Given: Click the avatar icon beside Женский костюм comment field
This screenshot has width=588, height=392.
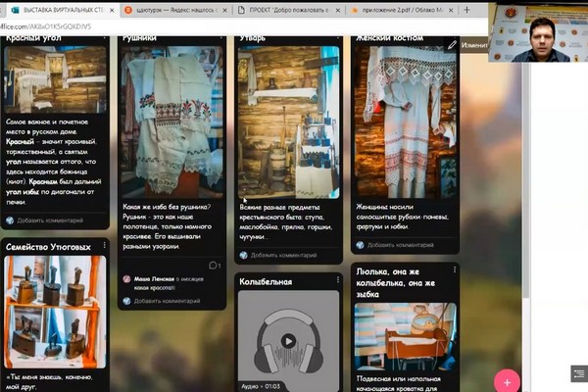Looking at the screenshot, I should pyautogui.click(x=361, y=245).
